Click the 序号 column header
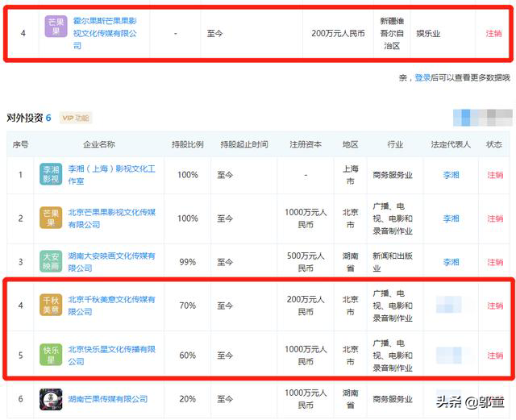This screenshot has width=516, height=420. tap(20, 144)
